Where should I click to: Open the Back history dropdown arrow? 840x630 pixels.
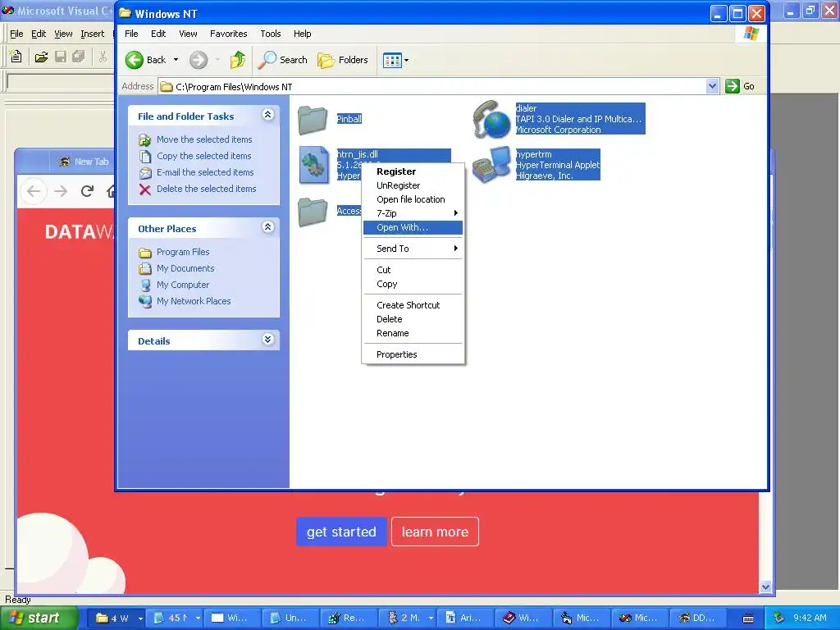point(176,60)
